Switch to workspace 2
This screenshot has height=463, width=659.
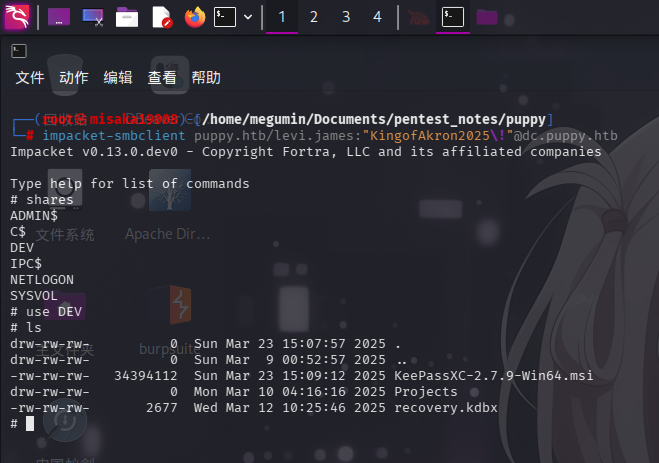(x=314, y=17)
